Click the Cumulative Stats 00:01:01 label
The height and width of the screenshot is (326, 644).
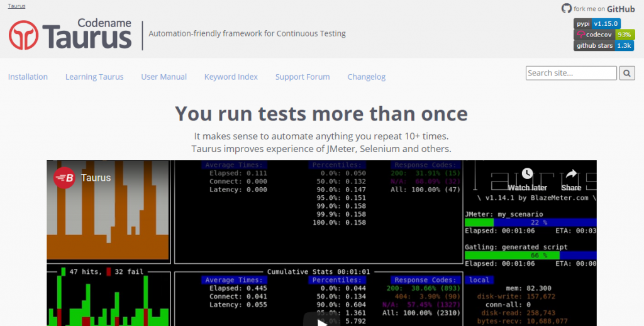point(318,271)
